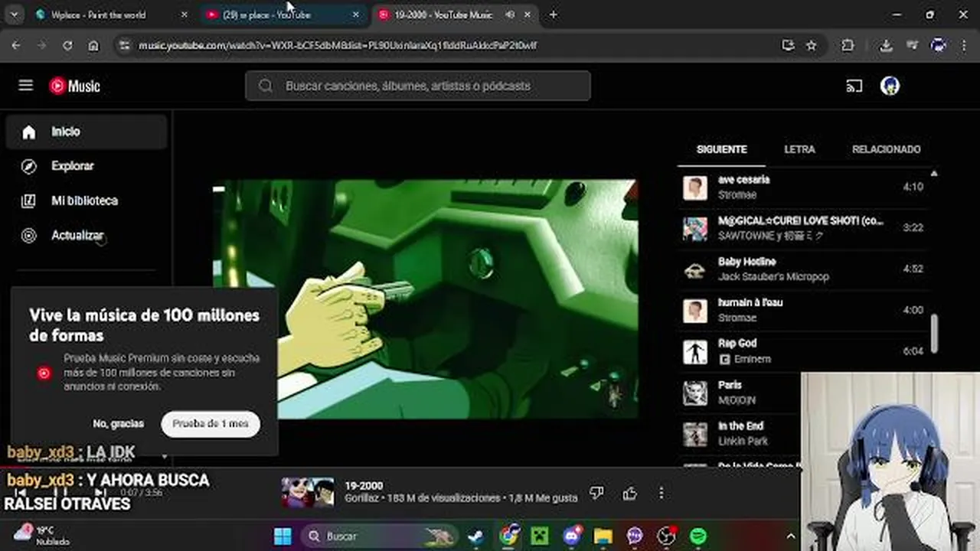Click the Baby Hotline thumbnail
Image resolution: width=980 pixels, height=551 pixels.
(x=695, y=269)
